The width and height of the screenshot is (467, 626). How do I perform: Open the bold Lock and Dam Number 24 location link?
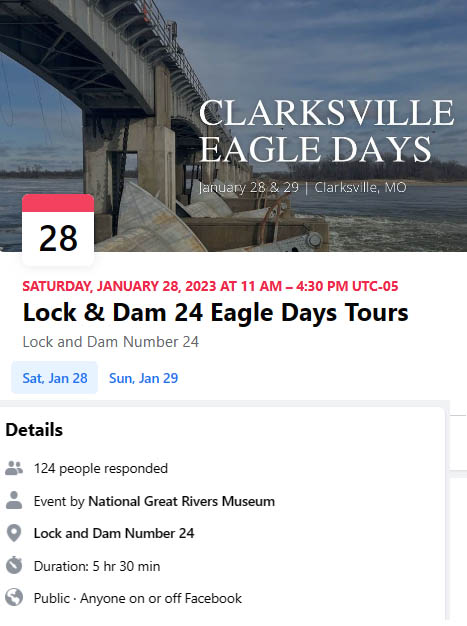(114, 533)
